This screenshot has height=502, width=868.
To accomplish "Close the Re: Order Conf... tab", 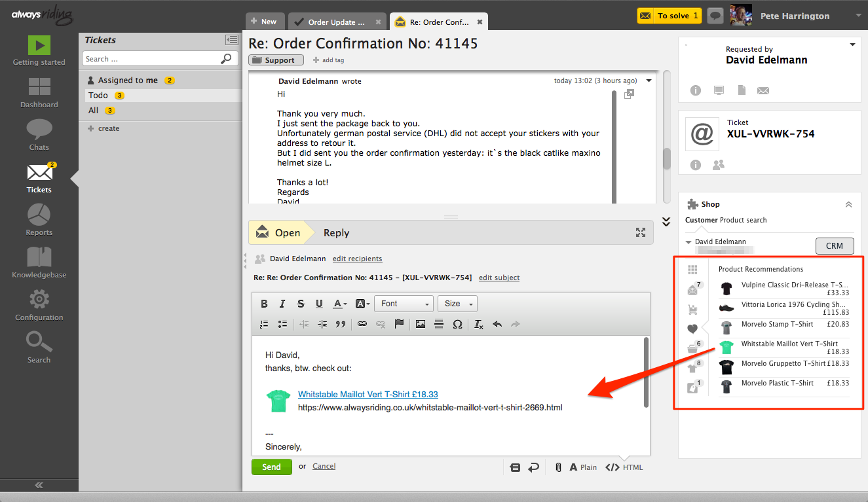I will tap(480, 22).
